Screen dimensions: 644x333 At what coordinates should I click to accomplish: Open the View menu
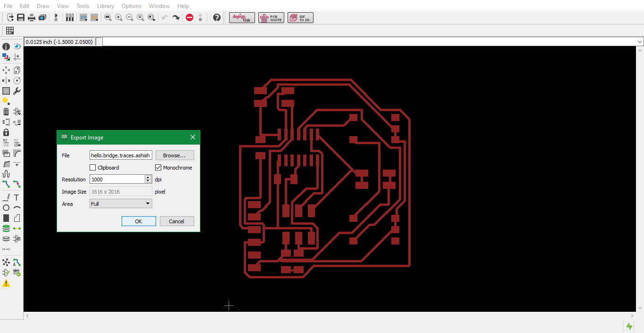click(x=63, y=6)
